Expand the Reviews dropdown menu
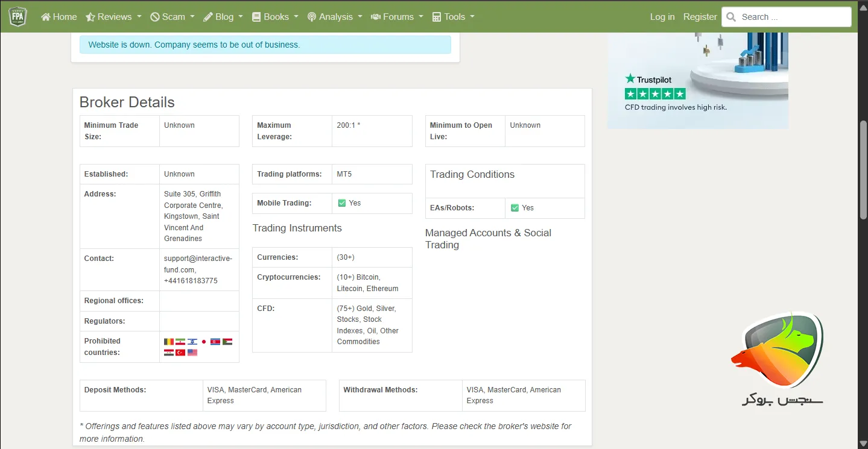The width and height of the screenshot is (868, 449). 113,17
